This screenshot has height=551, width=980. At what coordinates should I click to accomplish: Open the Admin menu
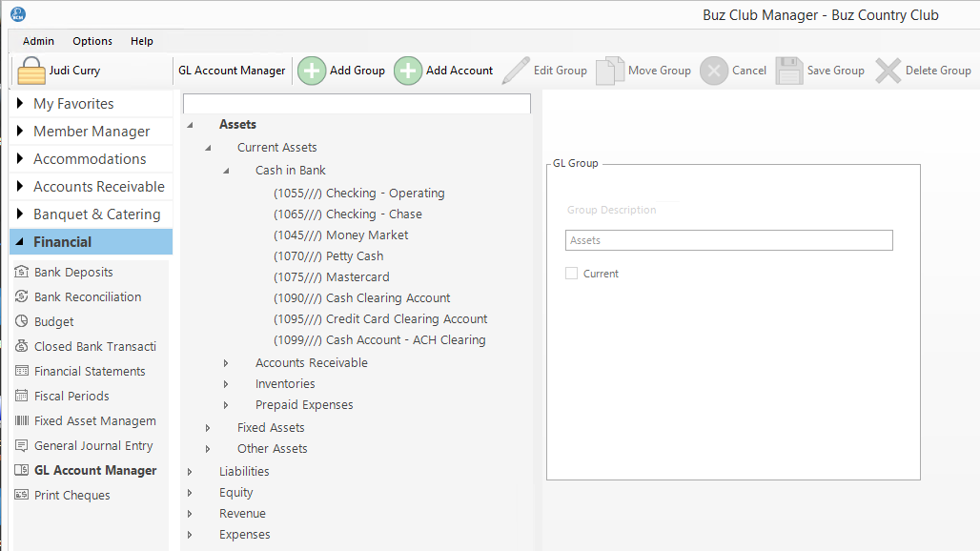point(38,41)
